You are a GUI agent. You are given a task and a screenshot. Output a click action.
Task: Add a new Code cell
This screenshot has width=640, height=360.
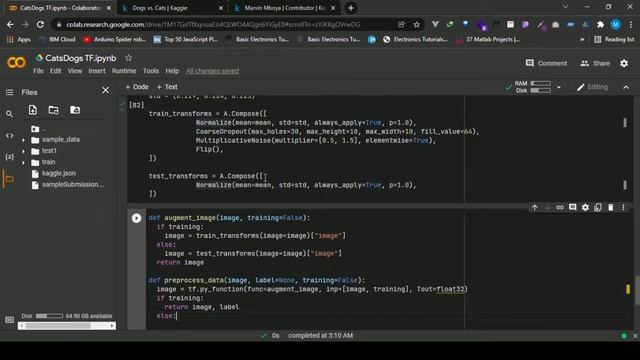click(137, 87)
